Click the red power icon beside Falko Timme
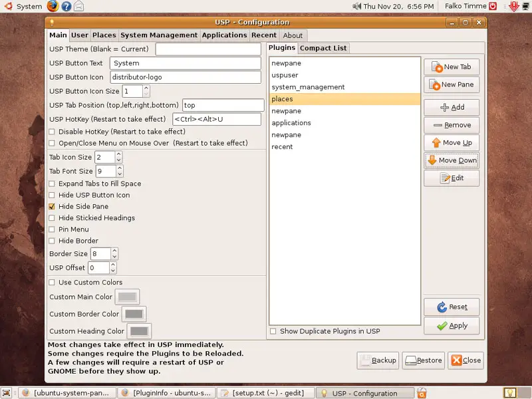 (493, 6)
